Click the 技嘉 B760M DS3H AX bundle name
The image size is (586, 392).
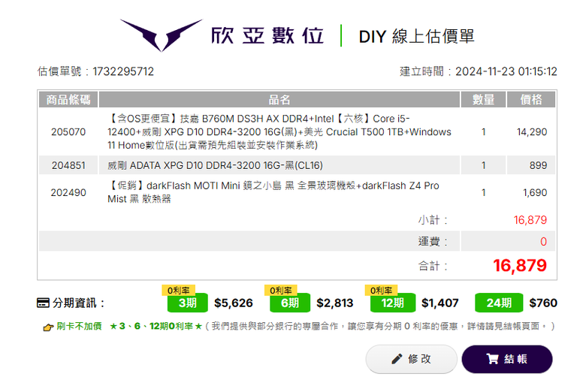(279, 132)
